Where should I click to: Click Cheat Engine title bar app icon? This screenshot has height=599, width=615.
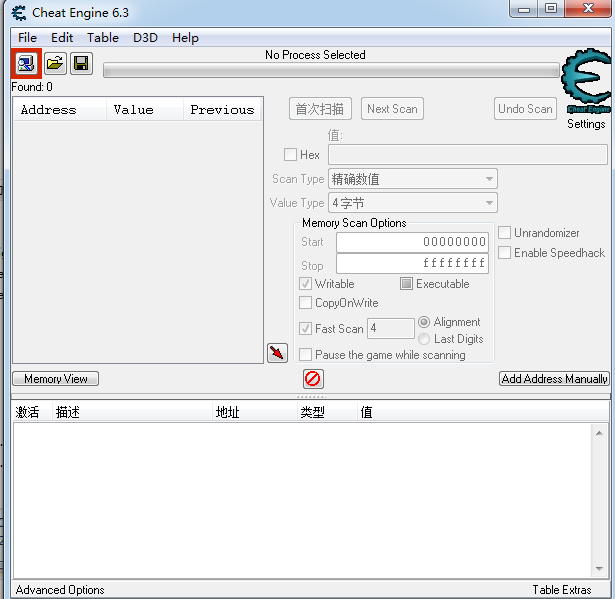click(18, 13)
